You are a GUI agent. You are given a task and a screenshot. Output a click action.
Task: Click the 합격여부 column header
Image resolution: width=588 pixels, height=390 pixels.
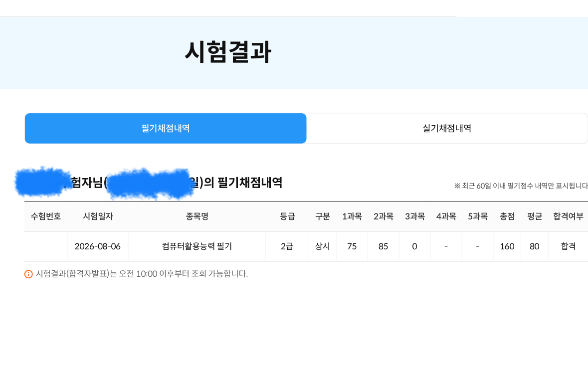tap(568, 216)
